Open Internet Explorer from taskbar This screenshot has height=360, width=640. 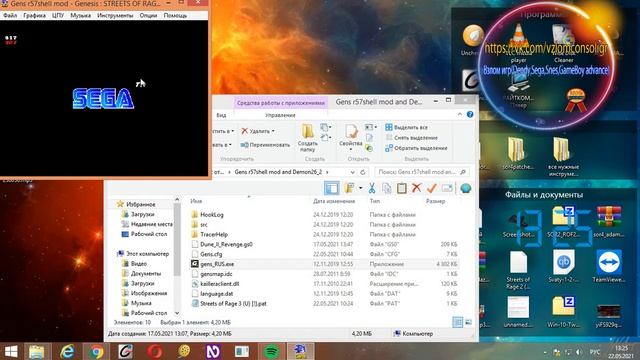[67, 351]
